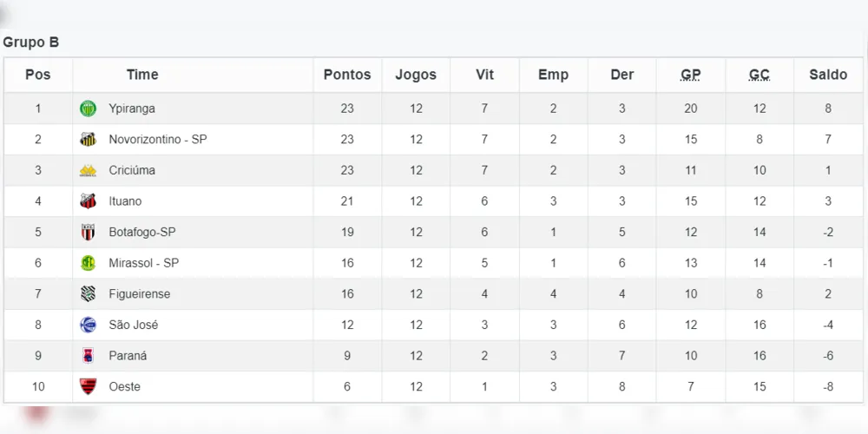Click the Ypiranga team name
This screenshot has width=868, height=434.
pyautogui.click(x=132, y=108)
